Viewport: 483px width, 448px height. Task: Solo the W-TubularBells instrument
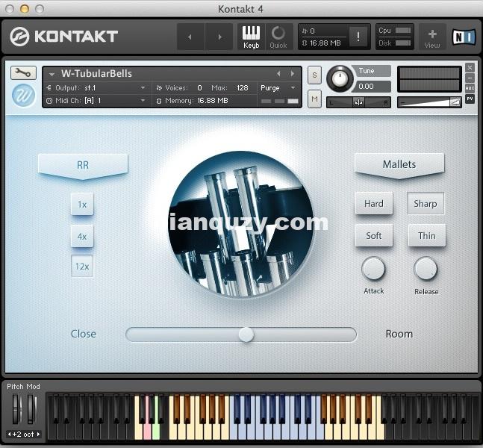coord(314,75)
